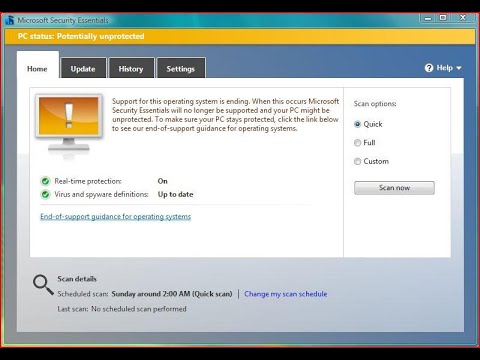Click the 'Scheduled scan:' label
480x360 pixels.
[83, 294]
